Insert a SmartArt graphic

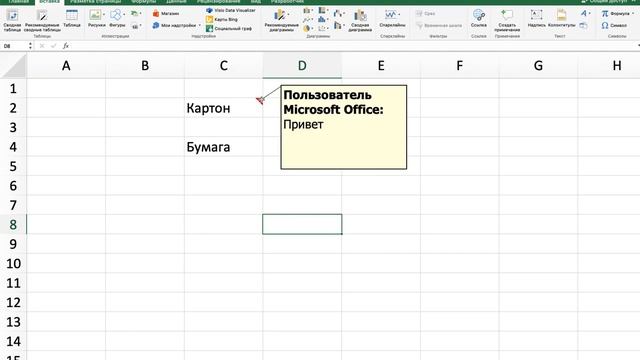click(x=134, y=14)
